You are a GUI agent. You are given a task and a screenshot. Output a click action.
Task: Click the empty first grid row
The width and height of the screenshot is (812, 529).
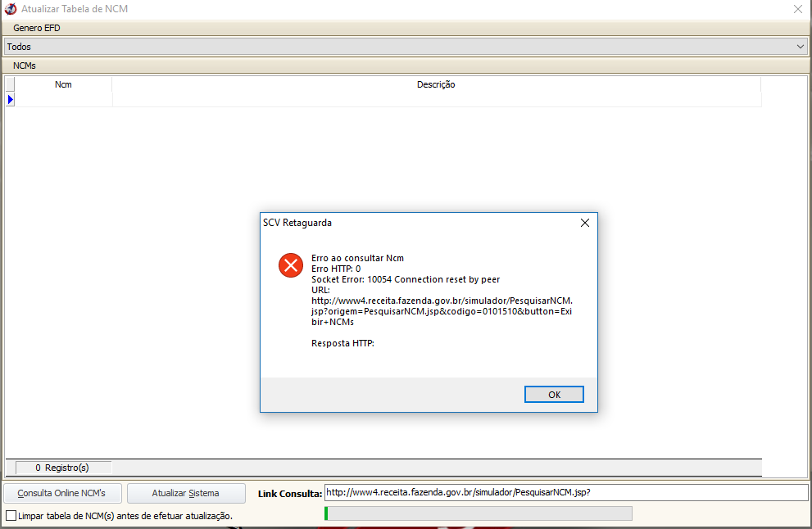tap(388, 99)
